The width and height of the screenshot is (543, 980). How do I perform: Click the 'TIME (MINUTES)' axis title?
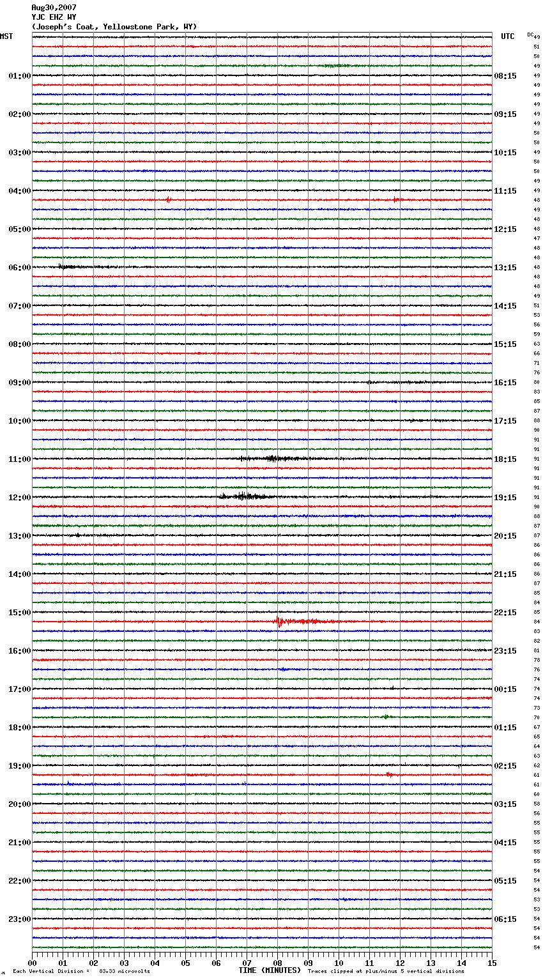coord(270,970)
